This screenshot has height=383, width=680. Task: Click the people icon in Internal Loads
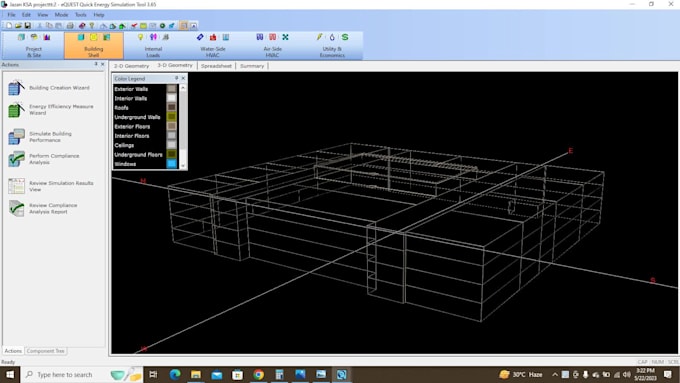click(x=153, y=37)
